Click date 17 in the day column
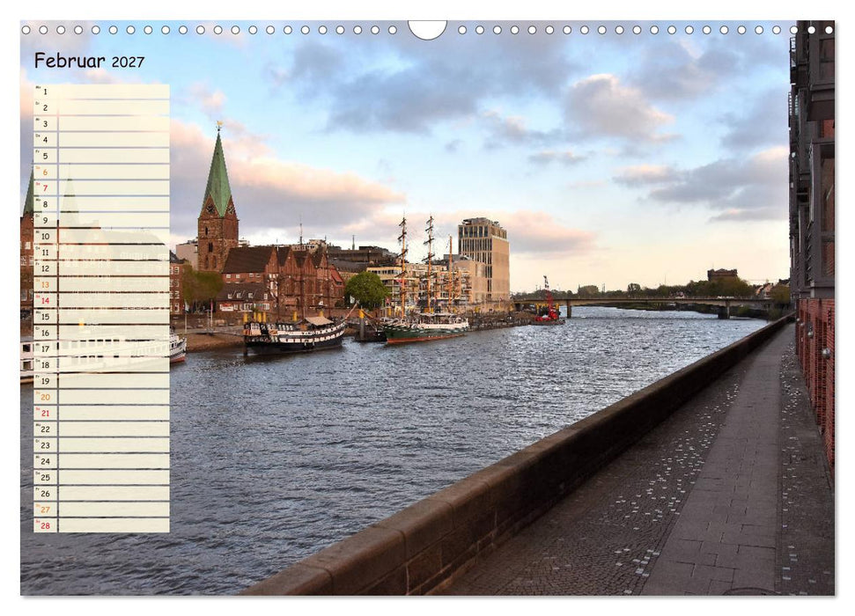The width and height of the screenshot is (855, 616). [x=45, y=348]
